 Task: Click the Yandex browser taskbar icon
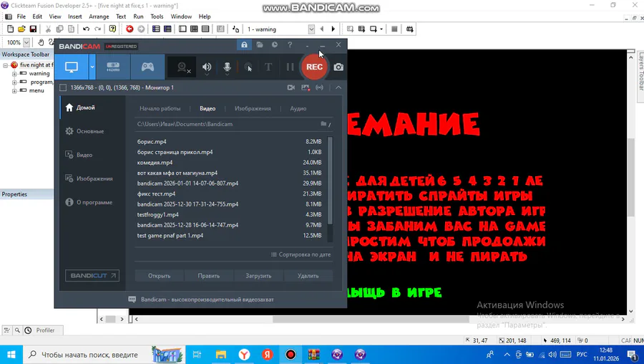tap(245, 355)
